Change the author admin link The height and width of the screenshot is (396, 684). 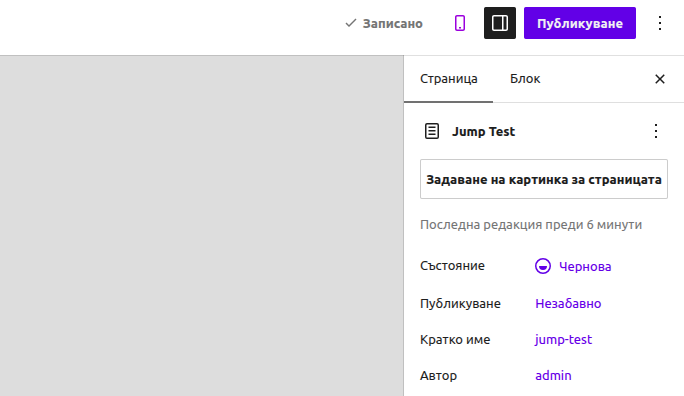[553, 376]
